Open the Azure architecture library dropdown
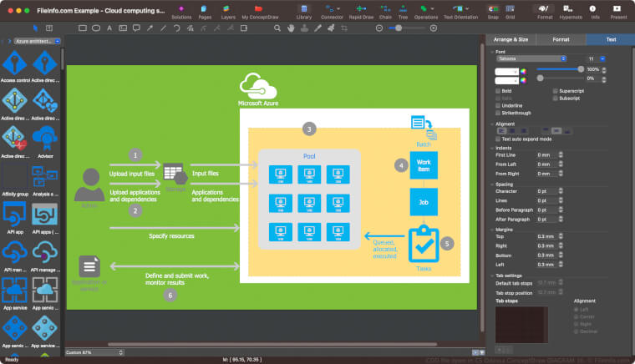 [38, 41]
